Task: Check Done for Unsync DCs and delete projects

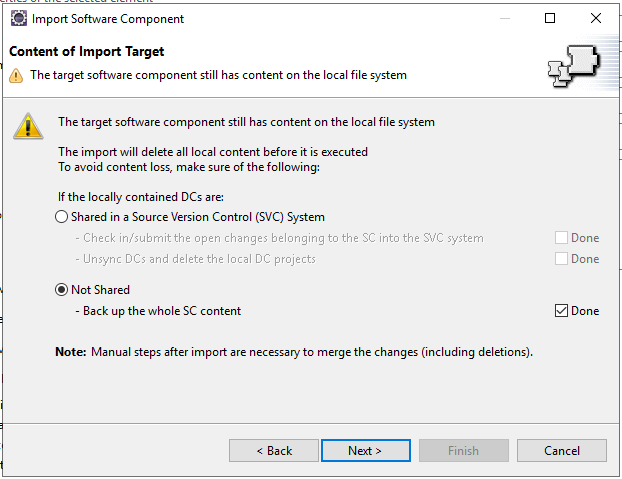Action: pos(561,259)
